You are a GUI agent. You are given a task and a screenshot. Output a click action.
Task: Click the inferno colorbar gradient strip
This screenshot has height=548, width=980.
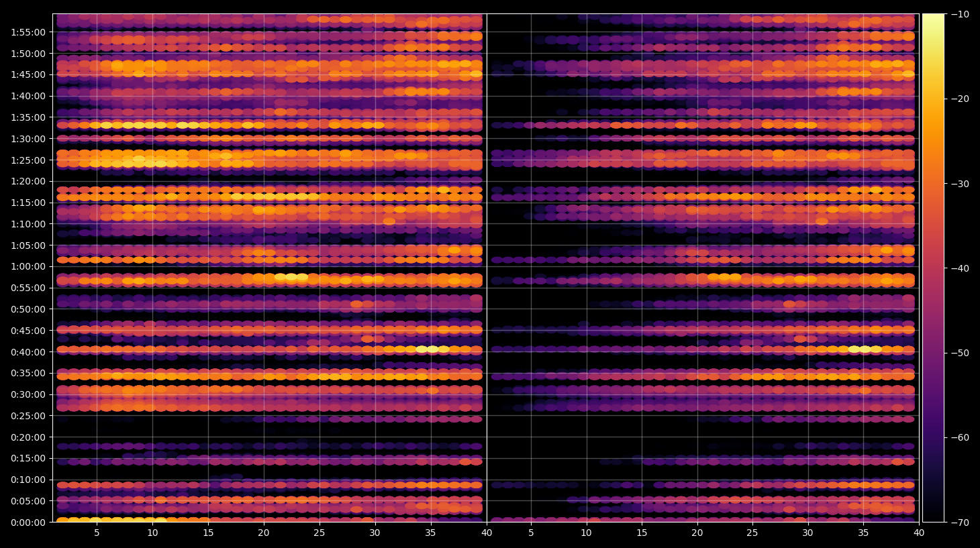933,268
